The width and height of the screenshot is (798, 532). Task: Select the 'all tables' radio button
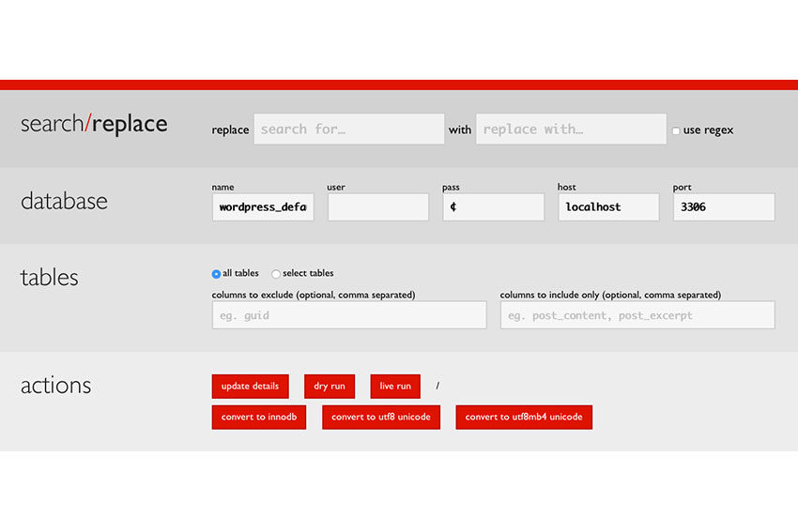(217, 274)
